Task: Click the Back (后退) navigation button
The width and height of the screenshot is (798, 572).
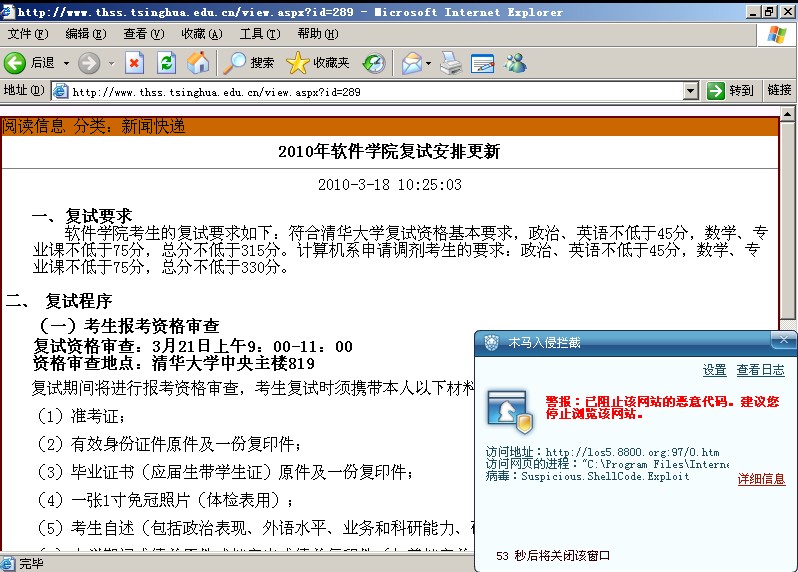Action: coord(30,63)
